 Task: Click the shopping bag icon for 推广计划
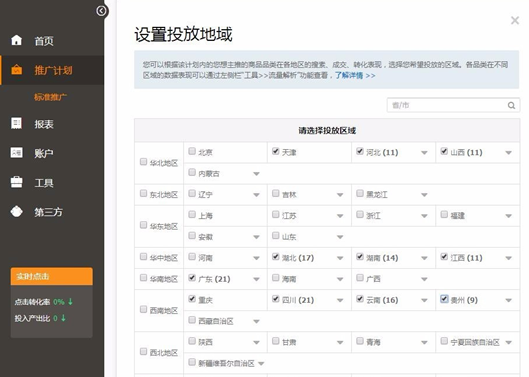coord(17,70)
